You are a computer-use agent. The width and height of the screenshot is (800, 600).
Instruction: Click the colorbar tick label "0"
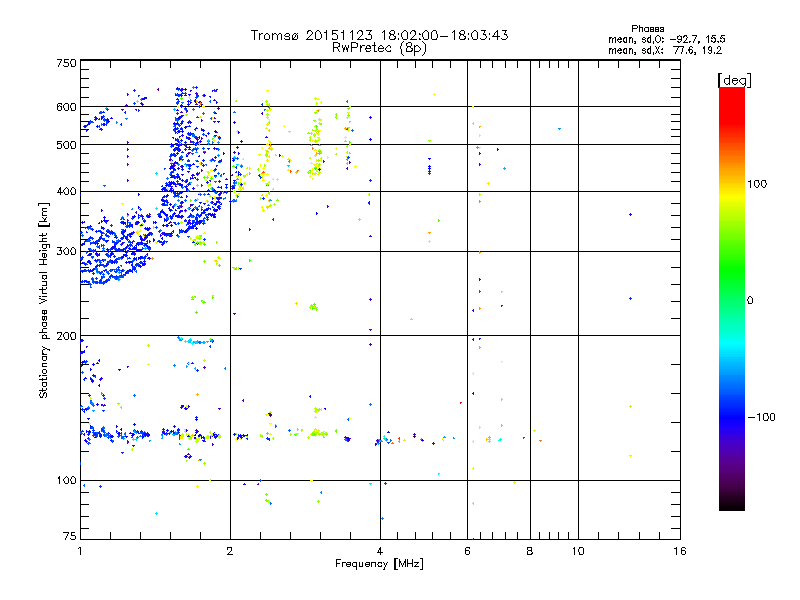[x=750, y=301]
